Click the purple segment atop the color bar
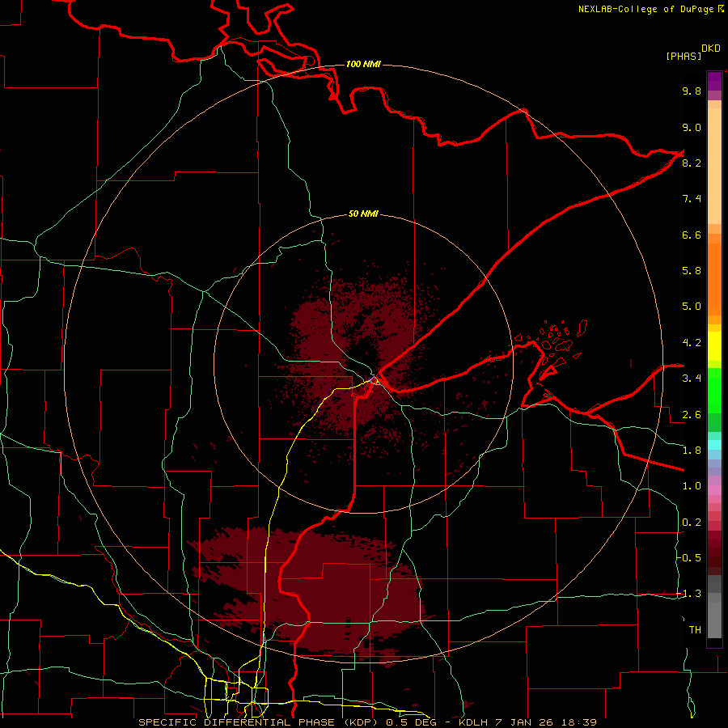The height and width of the screenshot is (728, 728). coord(714,81)
